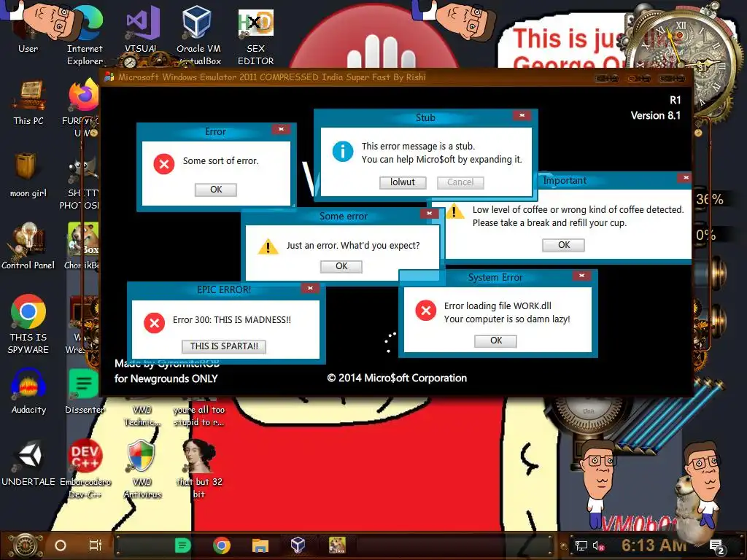Click 'Error 300: THIS IS MADNESS!!' text
The height and width of the screenshot is (560, 747).
[x=231, y=320]
